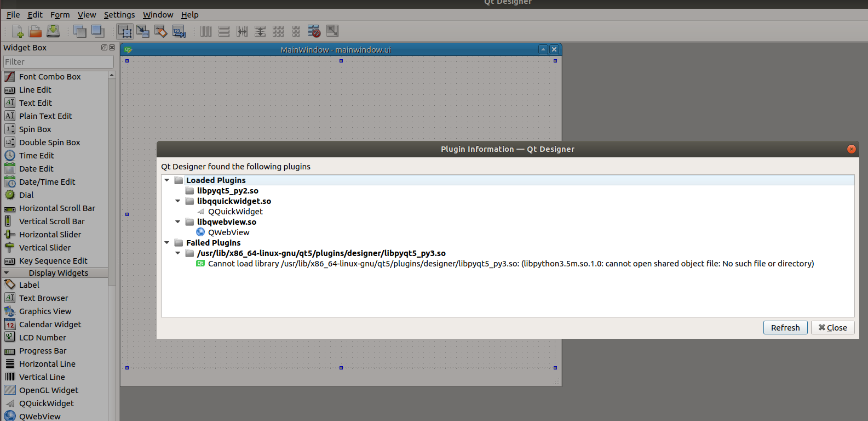Select the Edit Widgets mode icon
Screen dimensions: 868x421
[125, 31]
